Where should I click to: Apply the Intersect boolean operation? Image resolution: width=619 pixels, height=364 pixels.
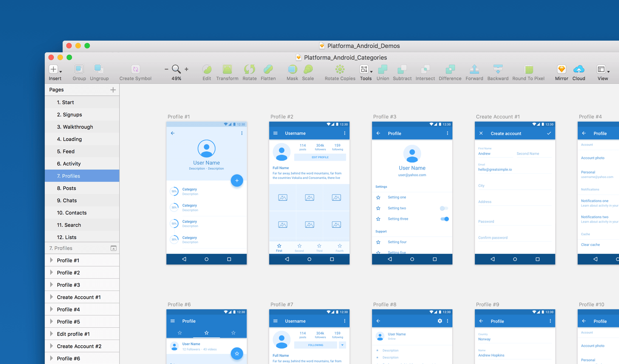point(425,69)
